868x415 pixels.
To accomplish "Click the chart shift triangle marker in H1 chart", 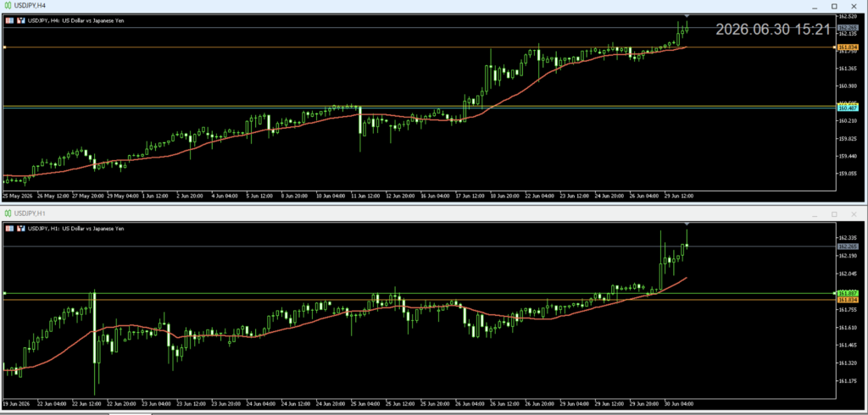I will pos(687,223).
